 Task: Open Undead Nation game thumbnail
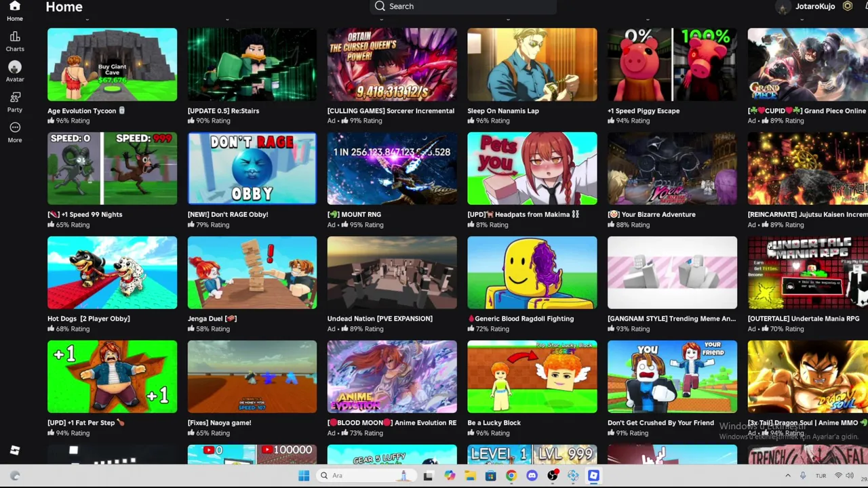point(392,272)
